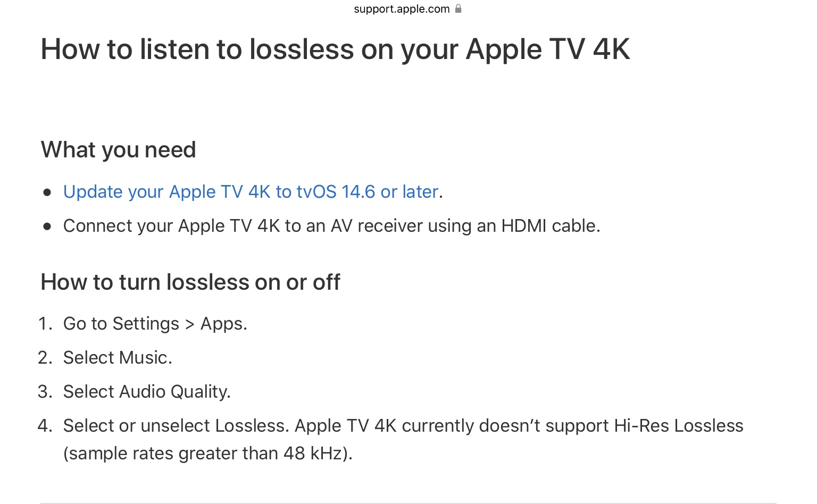Click the list number '4.'
The image size is (817, 504).
coord(45,426)
